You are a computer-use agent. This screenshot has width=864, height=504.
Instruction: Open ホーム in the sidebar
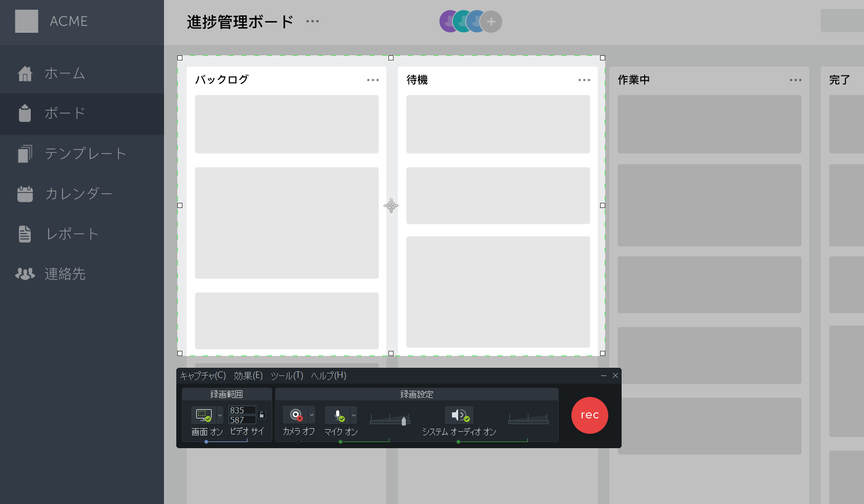pos(82,73)
